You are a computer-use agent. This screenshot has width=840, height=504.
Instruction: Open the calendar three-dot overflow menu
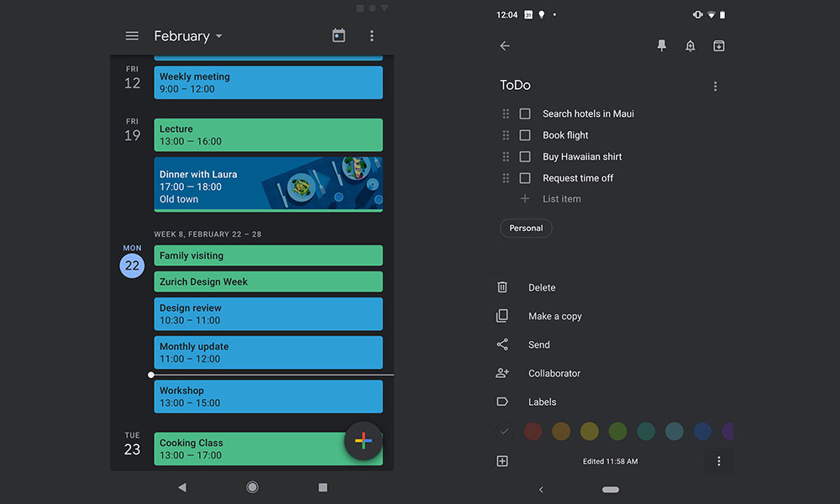coord(372,36)
